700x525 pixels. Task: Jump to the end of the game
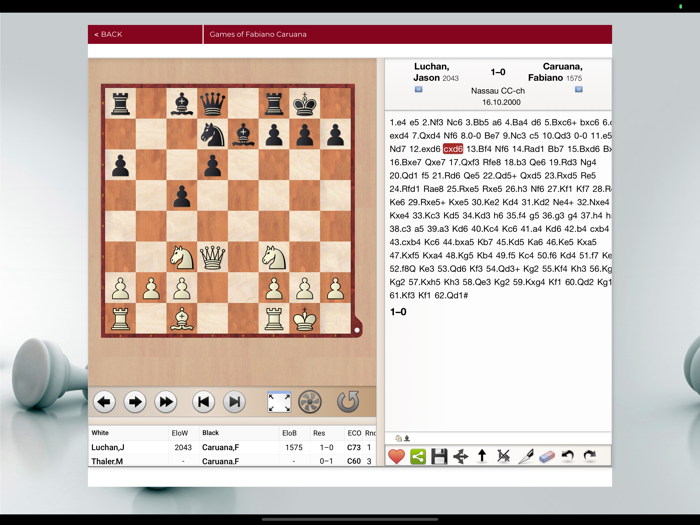234,402
